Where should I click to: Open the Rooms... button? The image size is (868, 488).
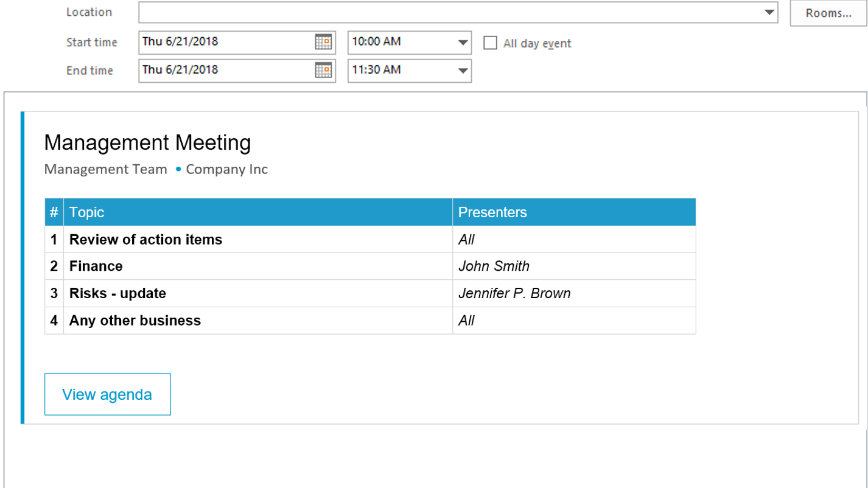click(828, 13)
